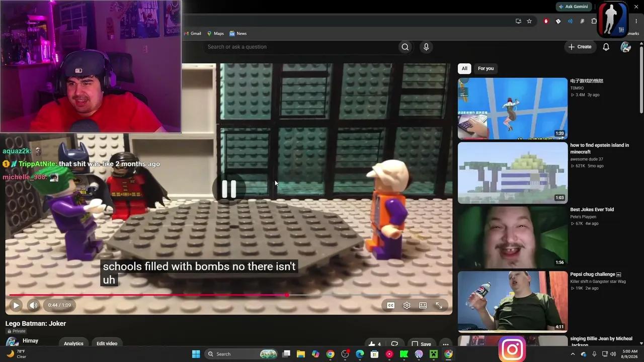
Task: Search with your voice microphone button
Action: 426,47
